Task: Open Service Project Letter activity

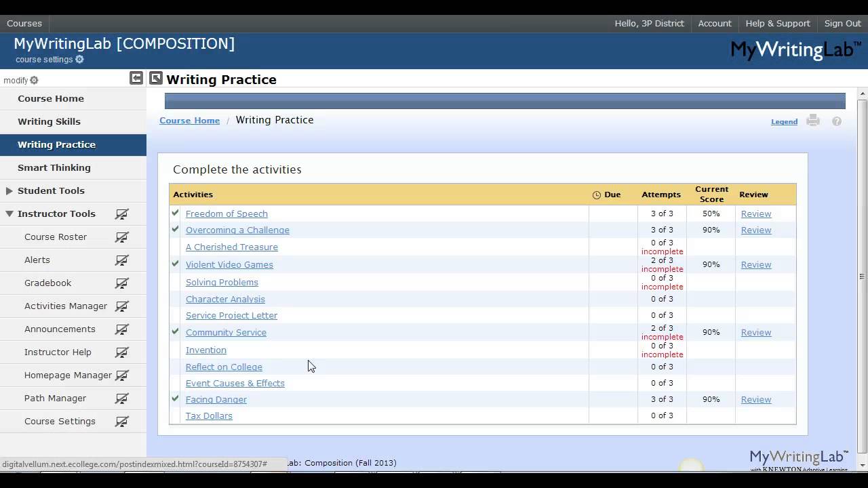Action: click(231, 315)
